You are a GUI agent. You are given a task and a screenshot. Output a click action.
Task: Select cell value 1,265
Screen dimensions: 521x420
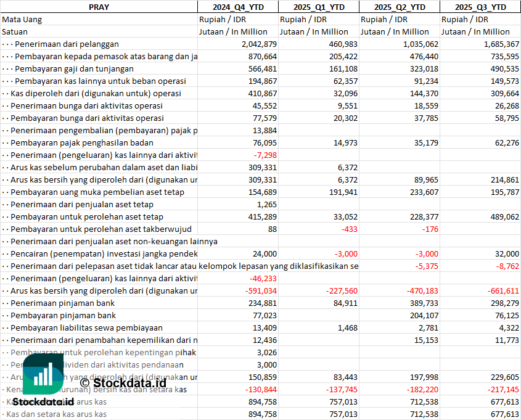pyautogui.click(x=267, y=204)
